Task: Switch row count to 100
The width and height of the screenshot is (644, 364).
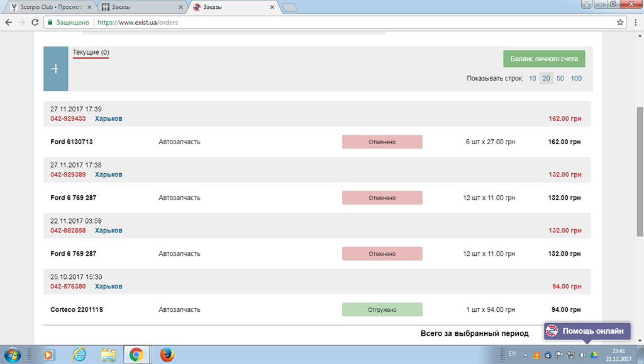Action: tap(575, 77)
